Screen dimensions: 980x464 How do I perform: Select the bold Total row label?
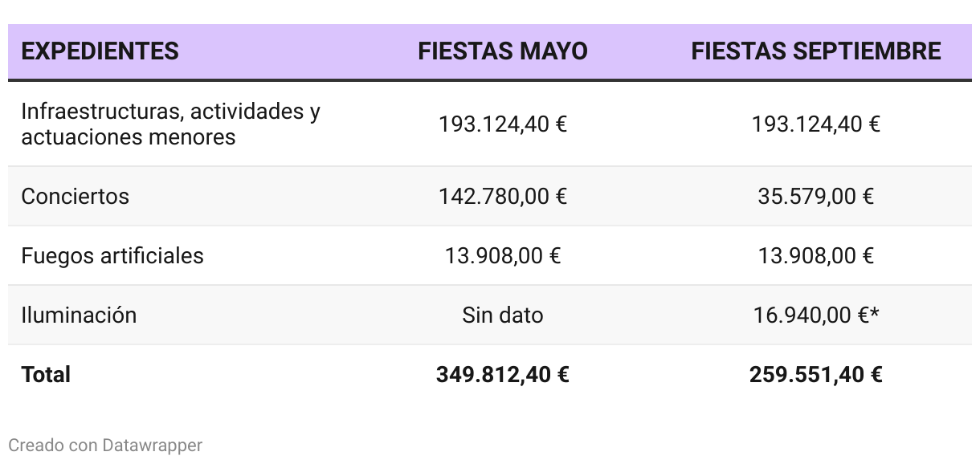pos(46,374)
